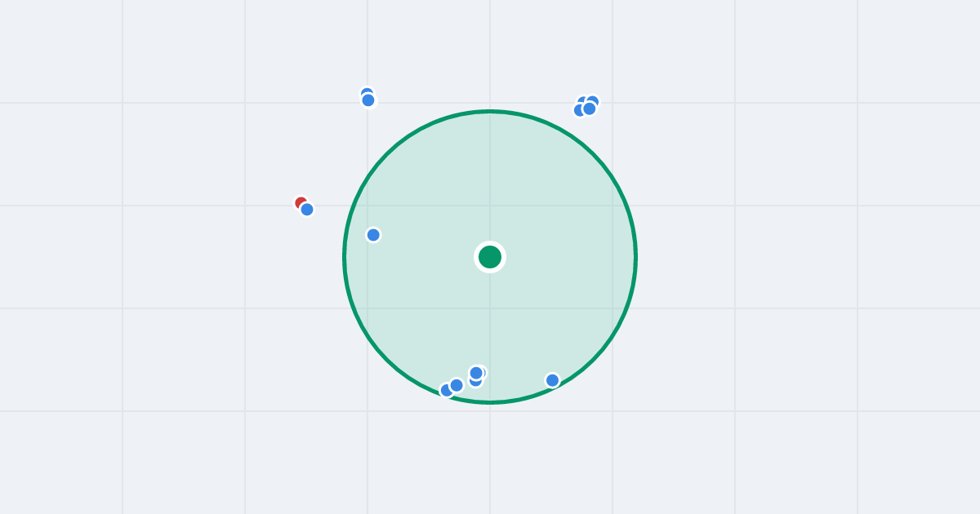Select the lone blue marker inside circle's left half
The width and height of the screenshot is (980, 514).
click(373, 235)
